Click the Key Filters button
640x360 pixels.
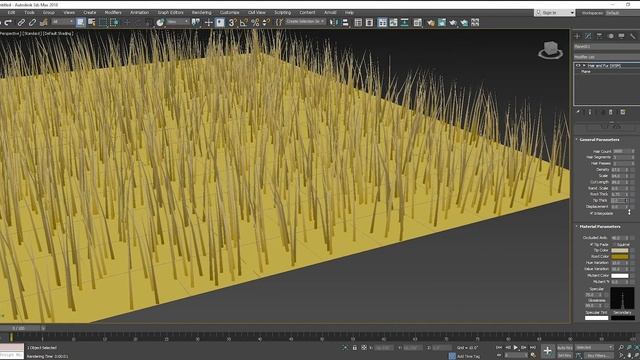pyautogui.click(x=599, y=356)
